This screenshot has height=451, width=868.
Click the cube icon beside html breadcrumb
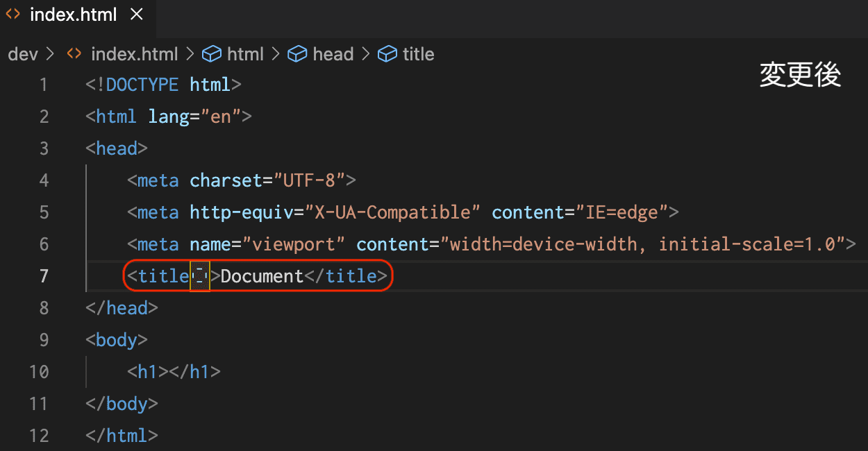[211, 54]
